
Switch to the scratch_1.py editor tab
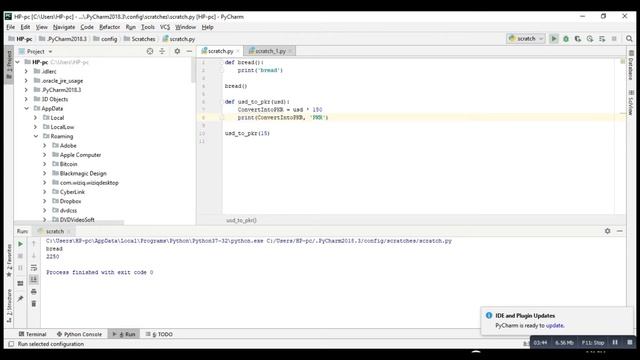(x=270, y=51)
